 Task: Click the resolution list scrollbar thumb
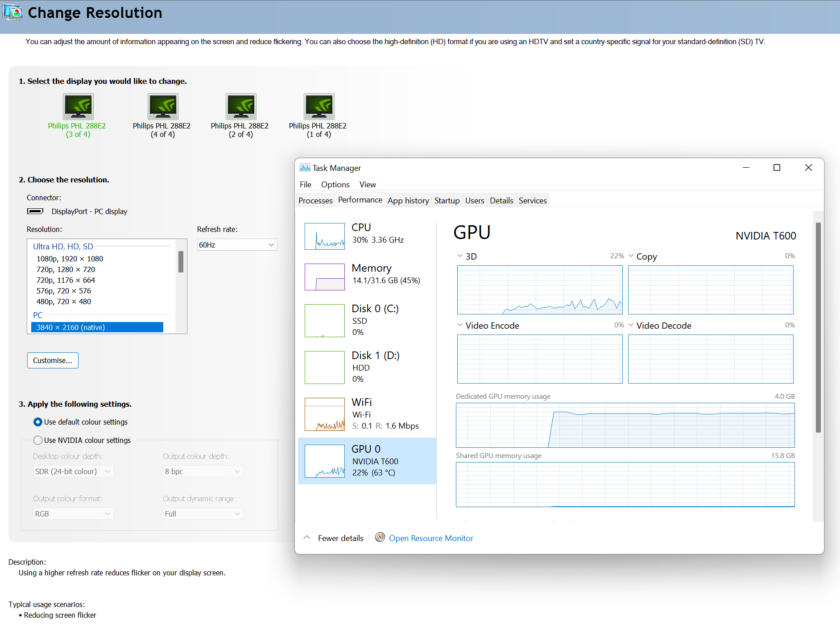tap(181, 262)
